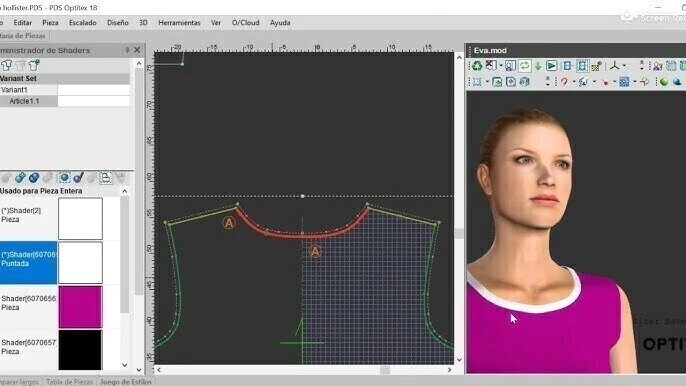Select the shader paintbrush icon

click(x=78, y=178)
